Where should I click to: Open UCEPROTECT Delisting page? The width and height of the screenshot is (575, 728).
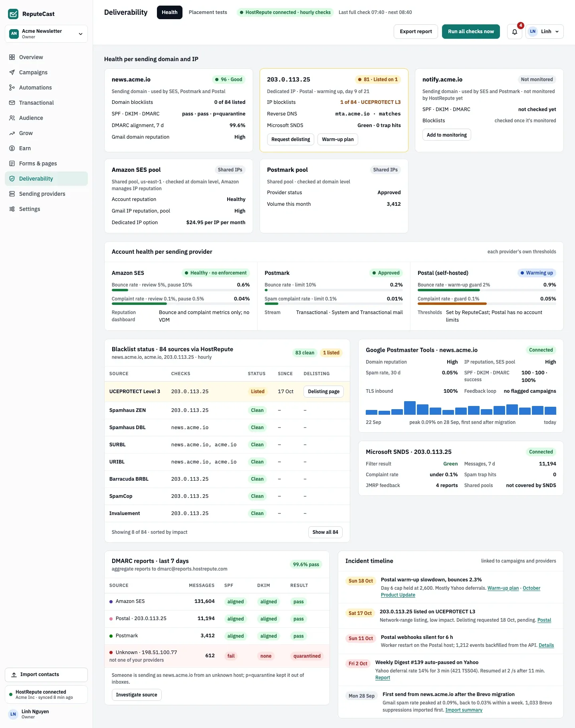point(323,392)
